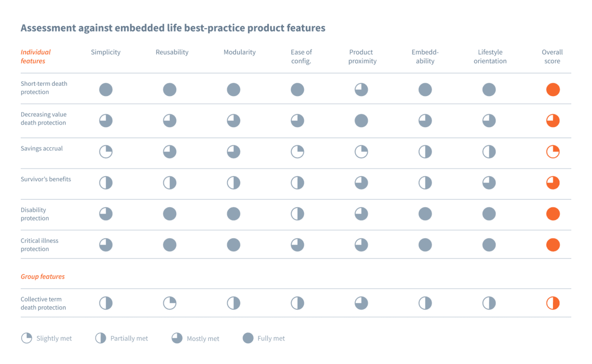Click Critical illness Embeddability full circle
The width and height of the screenshot is (592, 364).
point(425,245)
